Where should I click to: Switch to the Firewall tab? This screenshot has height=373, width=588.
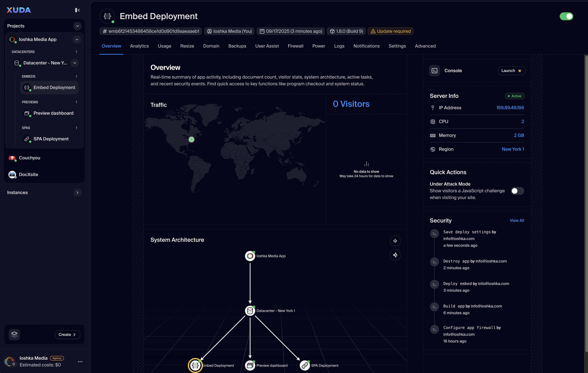pos(295,46)
